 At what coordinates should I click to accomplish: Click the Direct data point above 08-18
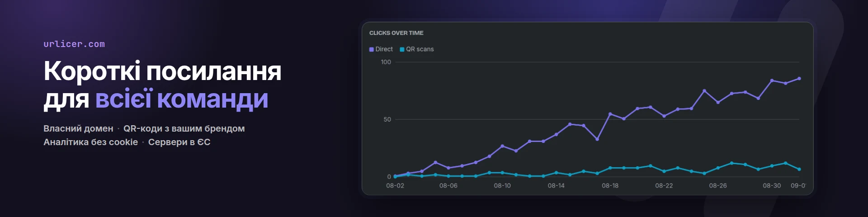coord(610,114)
